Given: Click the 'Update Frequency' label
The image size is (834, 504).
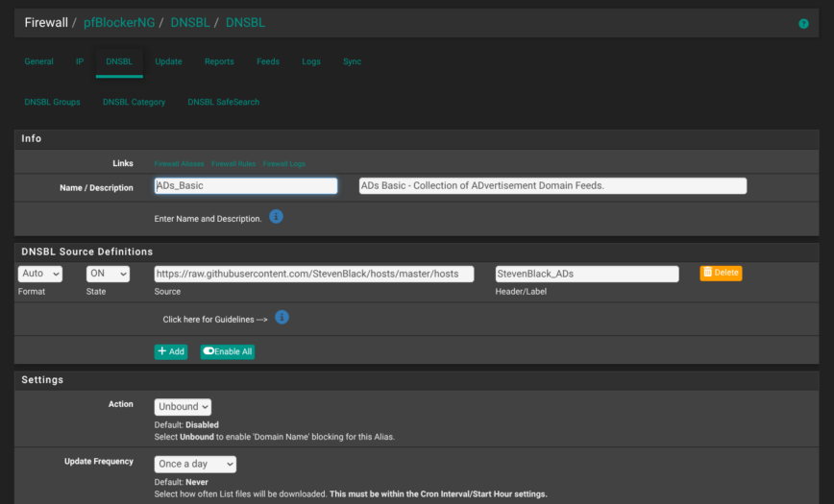Looking at the screenshot, I should pyautogui.click(x=99, y=462).
